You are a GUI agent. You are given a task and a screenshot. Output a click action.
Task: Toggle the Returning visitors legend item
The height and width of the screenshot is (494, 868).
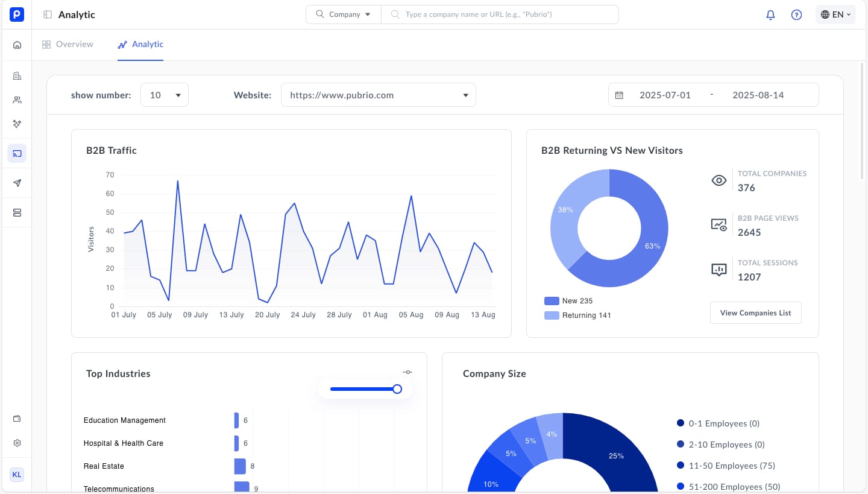tap(577, 315)
